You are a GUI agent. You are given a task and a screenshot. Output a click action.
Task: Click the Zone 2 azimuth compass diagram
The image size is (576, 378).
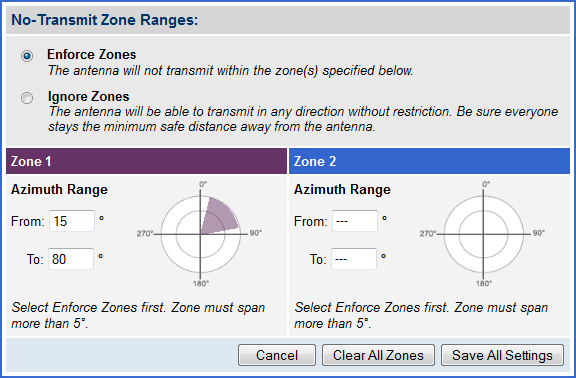pyautogui.click(x=483, y=234)
